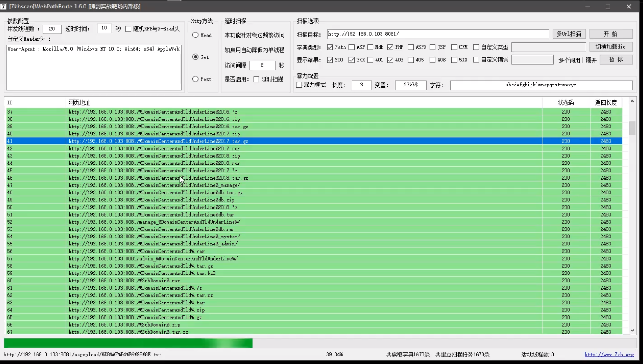Screen dimensions: 643x364
Task: Open the http://www.7kb.org link
Action: (609, 355)
